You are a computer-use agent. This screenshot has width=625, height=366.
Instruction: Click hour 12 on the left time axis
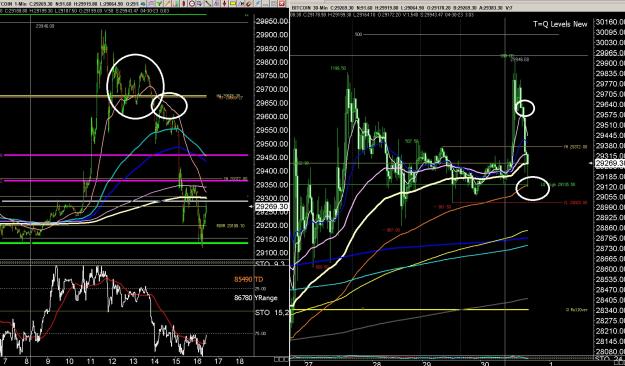(112, 362)
